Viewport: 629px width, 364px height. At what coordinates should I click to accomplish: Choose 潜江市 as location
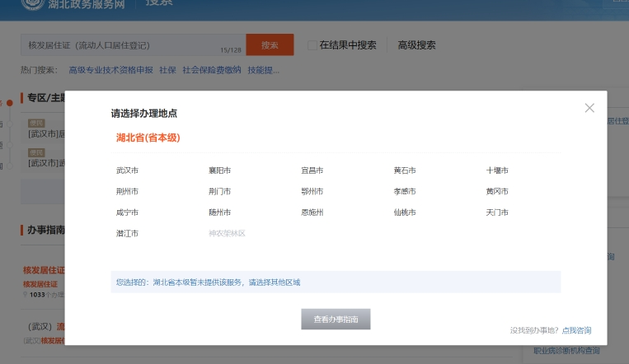127,233
